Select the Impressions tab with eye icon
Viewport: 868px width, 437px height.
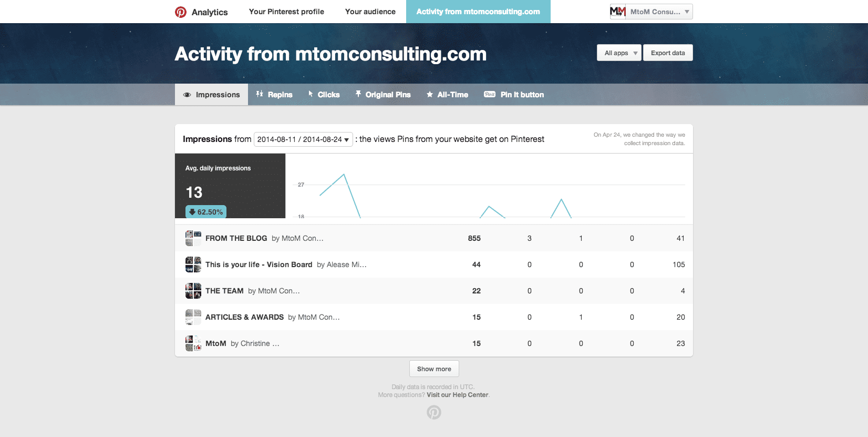click(211, 95)
